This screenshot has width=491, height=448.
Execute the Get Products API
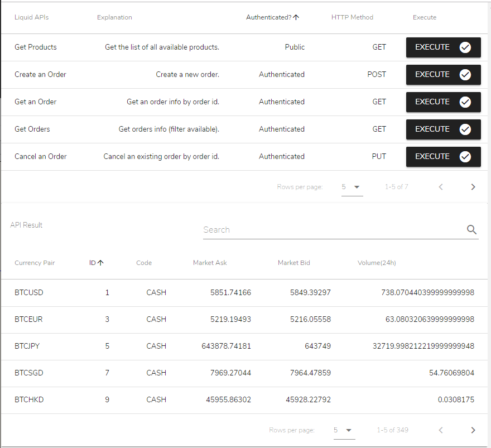pos(443,47)
